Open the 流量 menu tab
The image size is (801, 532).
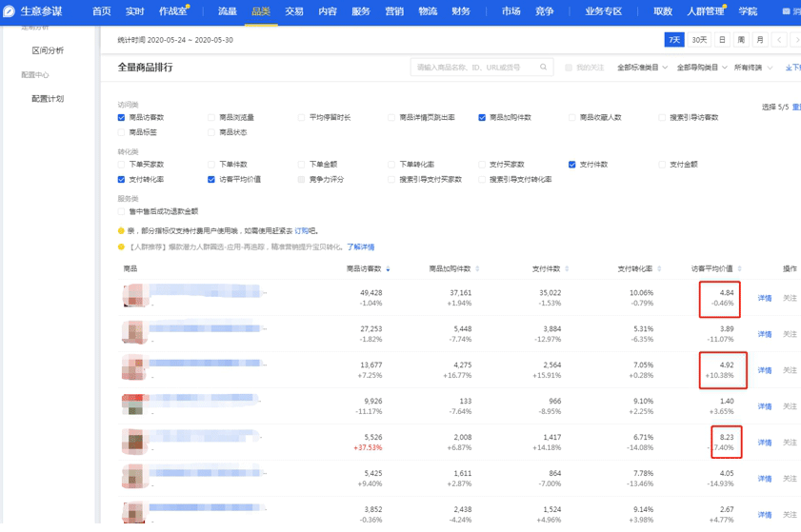[x=227, y=11]
